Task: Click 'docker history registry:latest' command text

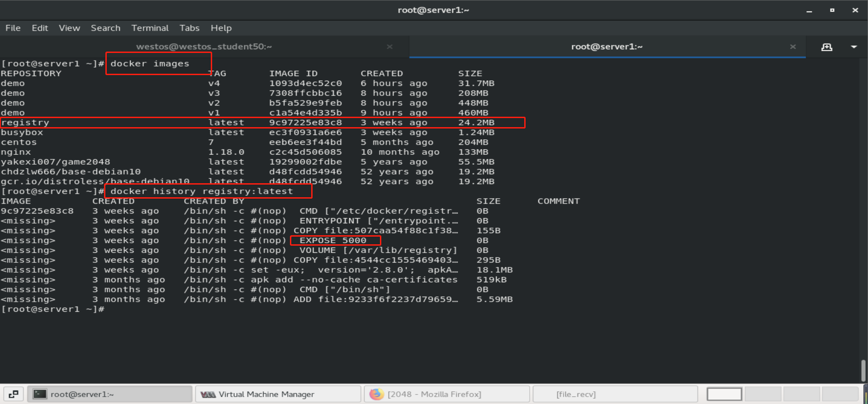Action: coord(202,191)
